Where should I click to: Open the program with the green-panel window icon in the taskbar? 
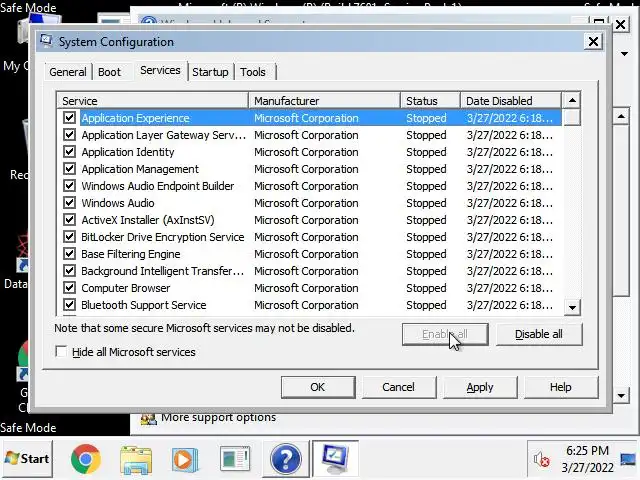(235, 459)
